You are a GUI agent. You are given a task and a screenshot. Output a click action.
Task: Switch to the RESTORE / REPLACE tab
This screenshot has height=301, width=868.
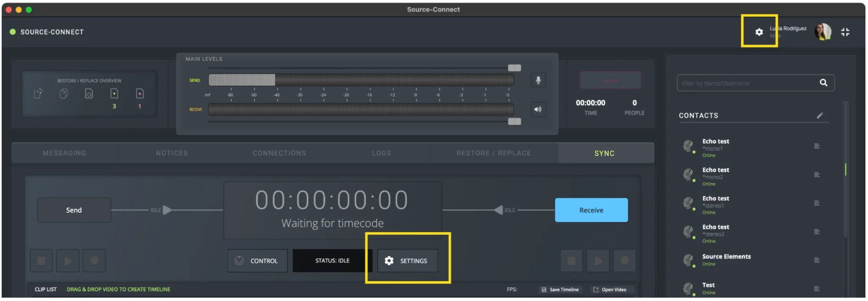click(x=494, y=153)
